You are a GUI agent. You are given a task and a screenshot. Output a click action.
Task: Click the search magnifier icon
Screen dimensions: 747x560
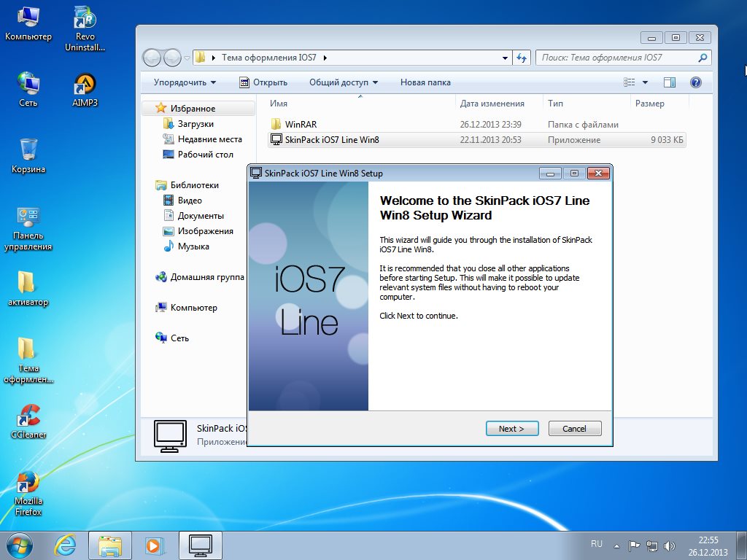pyautogui.click(x=703, y=58)
